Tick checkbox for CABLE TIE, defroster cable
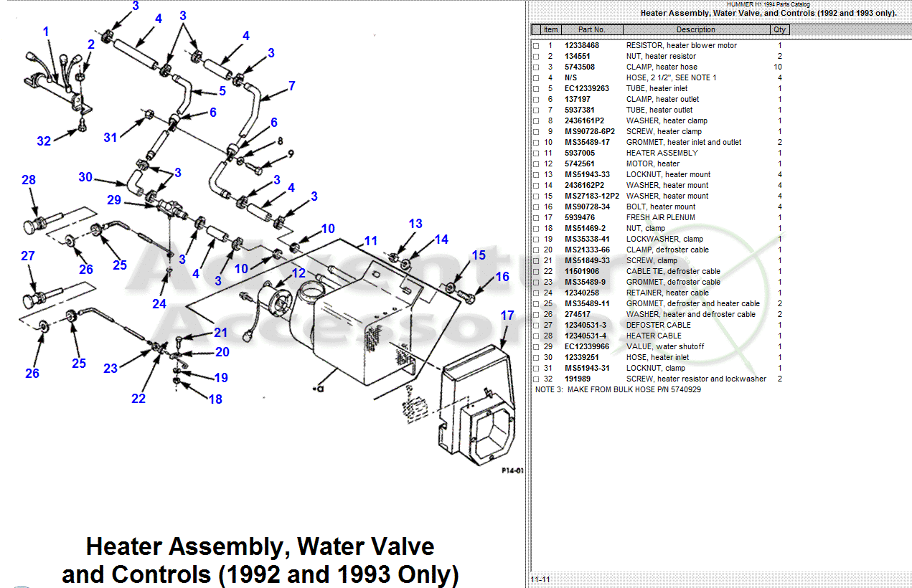Screen dimensions: 912x588 point(535,272)
